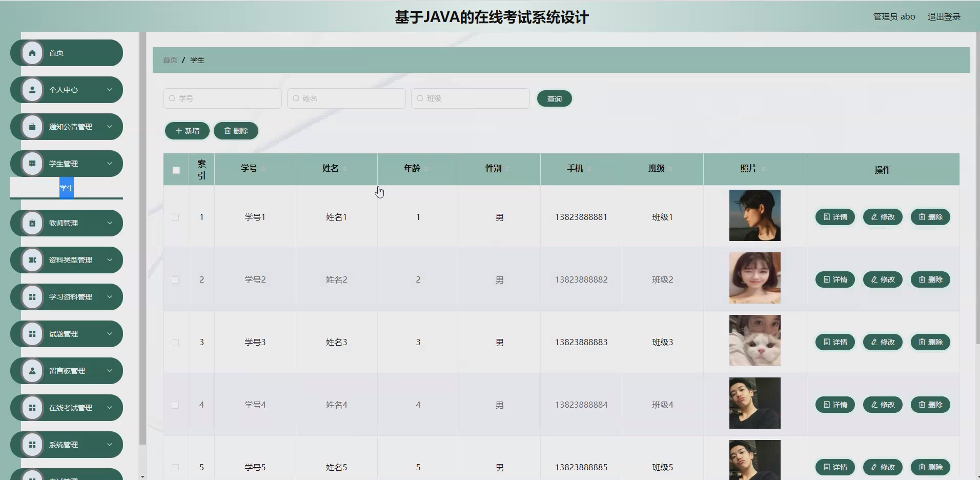Check the checkbox for row 学号1
Viewport: 980px width, 480px height.
point(176,217)
